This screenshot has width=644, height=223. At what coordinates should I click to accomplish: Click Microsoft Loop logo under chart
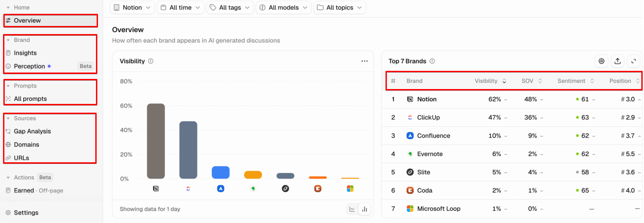[350, 189]
